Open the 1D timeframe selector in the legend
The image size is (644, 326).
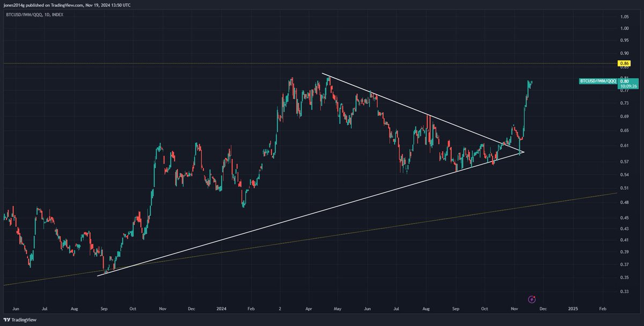coord(46,15)
